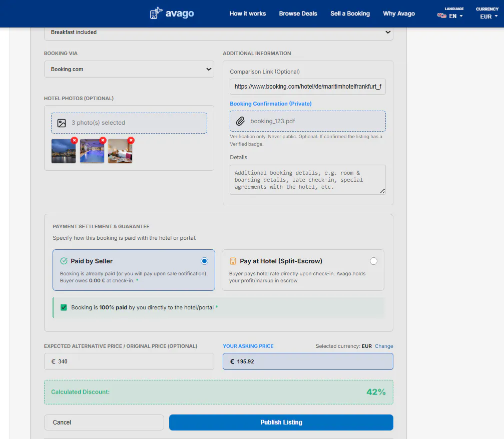Click the Cancel button
The height and width of the screenshot is (439, 504).
[x=104, y=422]
